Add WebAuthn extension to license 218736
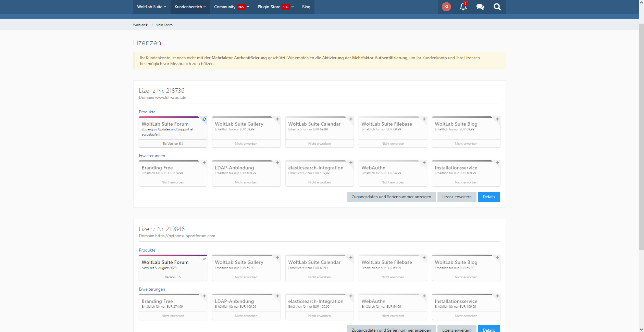 [x=424, y=163]
